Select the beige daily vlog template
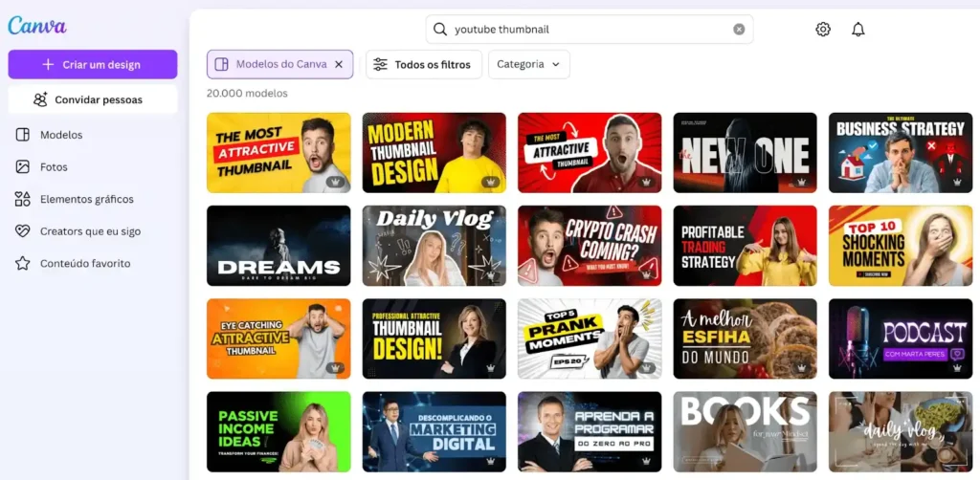The width and height of the screenshot is (980, 480). [x=901, y=432]
